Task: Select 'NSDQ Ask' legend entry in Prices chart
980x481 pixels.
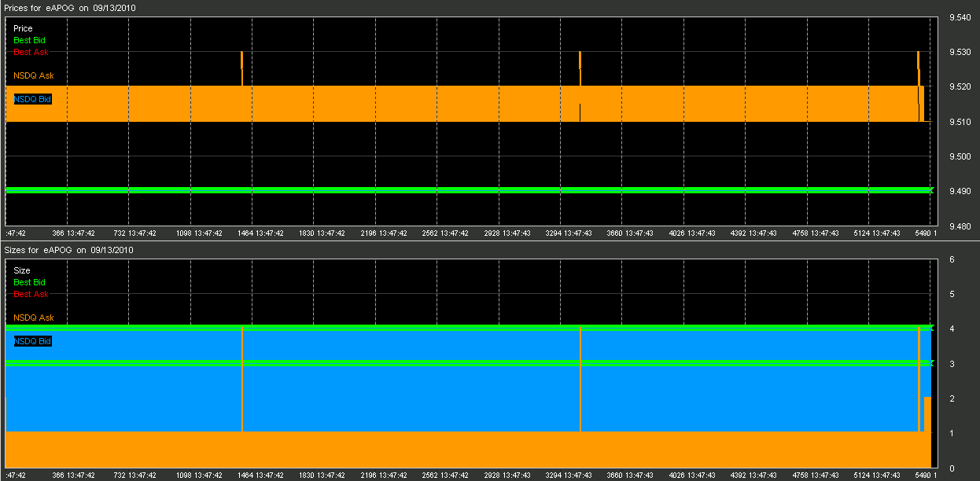Action: coord(34,75)
